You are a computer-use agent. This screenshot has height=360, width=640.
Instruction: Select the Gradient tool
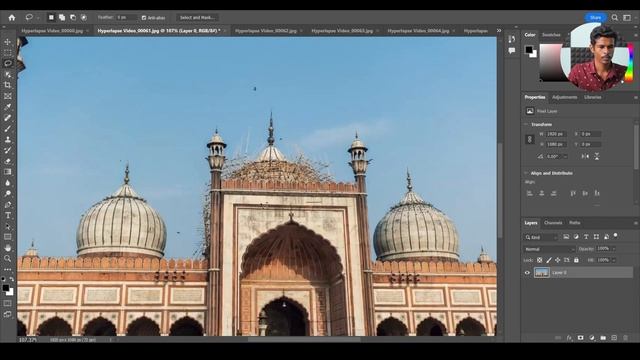[x=8, y=172]
